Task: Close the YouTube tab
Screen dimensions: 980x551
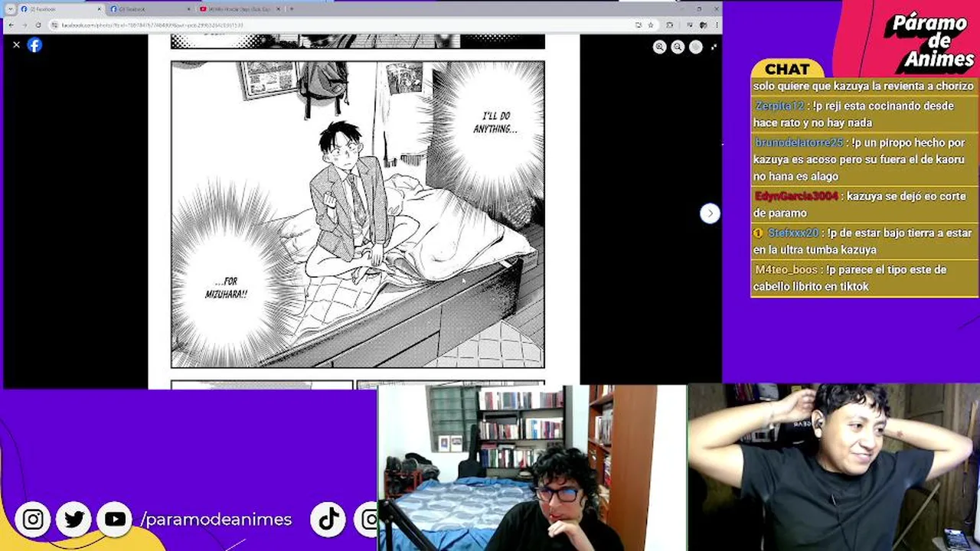Action: click(279, 9)
